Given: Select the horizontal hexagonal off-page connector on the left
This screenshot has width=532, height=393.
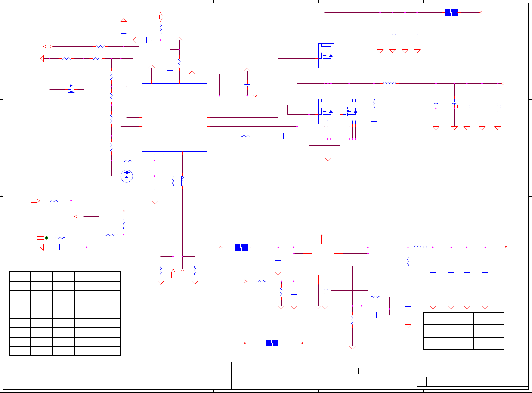Looking at the screenshot, I should point(48,46).
